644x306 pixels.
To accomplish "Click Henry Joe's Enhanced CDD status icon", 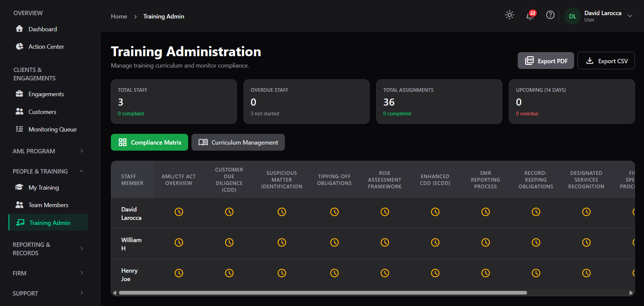I will point(435,273).
